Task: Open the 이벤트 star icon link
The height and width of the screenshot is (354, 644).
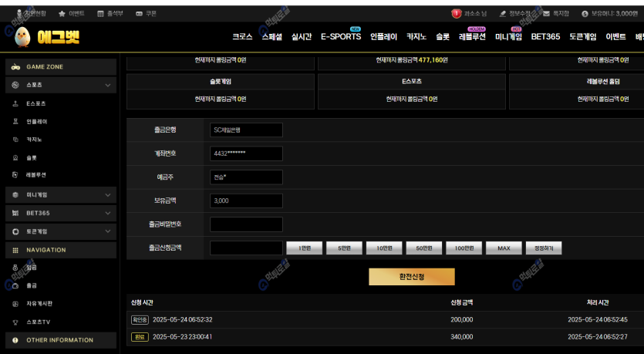Action: tap(61, 14)
